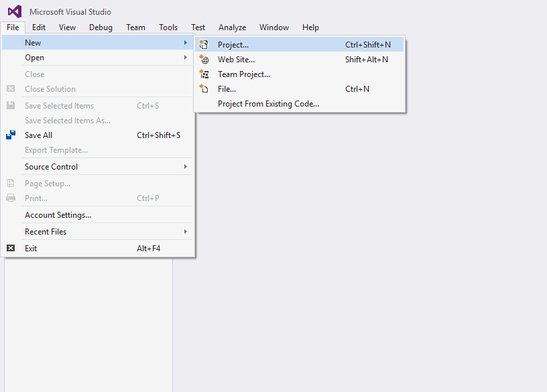Open the Debug menu
The width and height of the screenshot is (547, 392).
[101, 27]
